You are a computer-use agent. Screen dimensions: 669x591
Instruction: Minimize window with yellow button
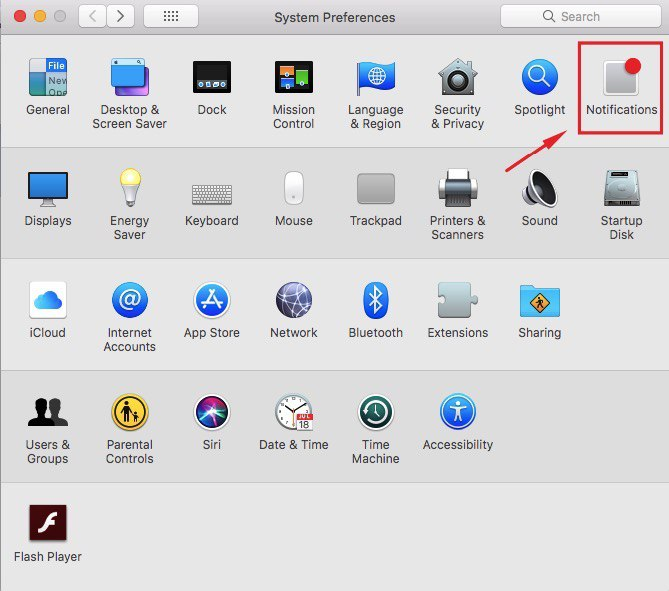(x=40, y=16)
